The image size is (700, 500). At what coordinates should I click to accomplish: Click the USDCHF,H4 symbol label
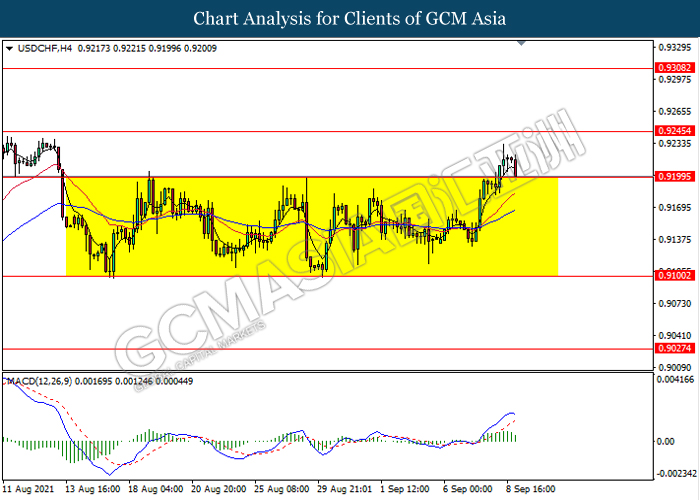point(45,48)
